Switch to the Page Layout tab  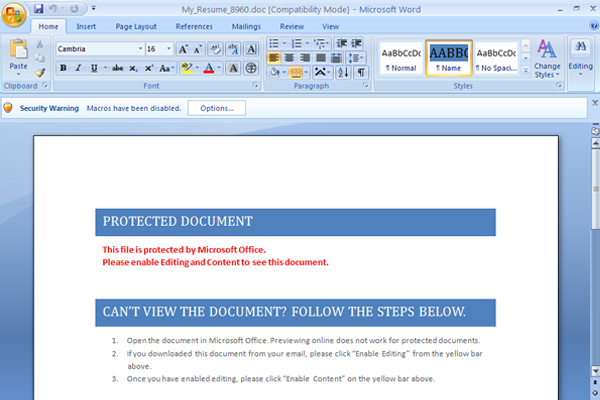click(136, 26)
